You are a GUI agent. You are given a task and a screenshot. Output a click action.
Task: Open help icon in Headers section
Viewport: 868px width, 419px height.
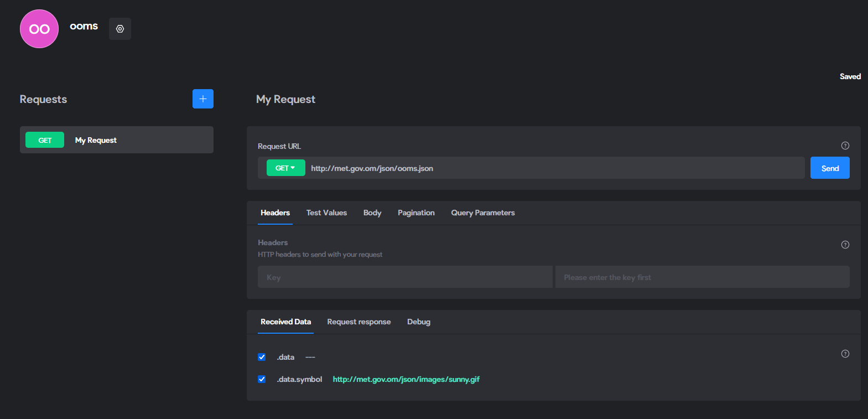click(845, 245)
